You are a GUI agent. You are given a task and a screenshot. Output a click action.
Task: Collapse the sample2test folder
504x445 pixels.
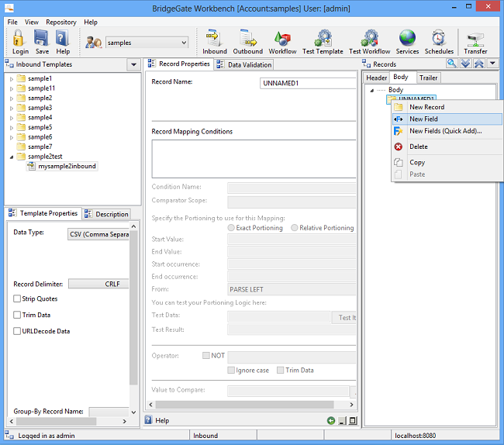coord(12,157)
